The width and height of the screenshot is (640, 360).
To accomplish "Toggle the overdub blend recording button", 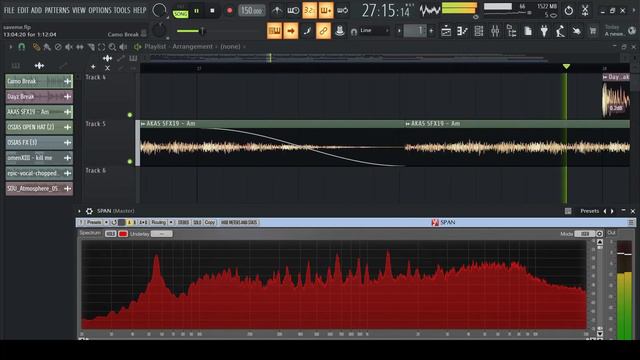I will (326, 11).
